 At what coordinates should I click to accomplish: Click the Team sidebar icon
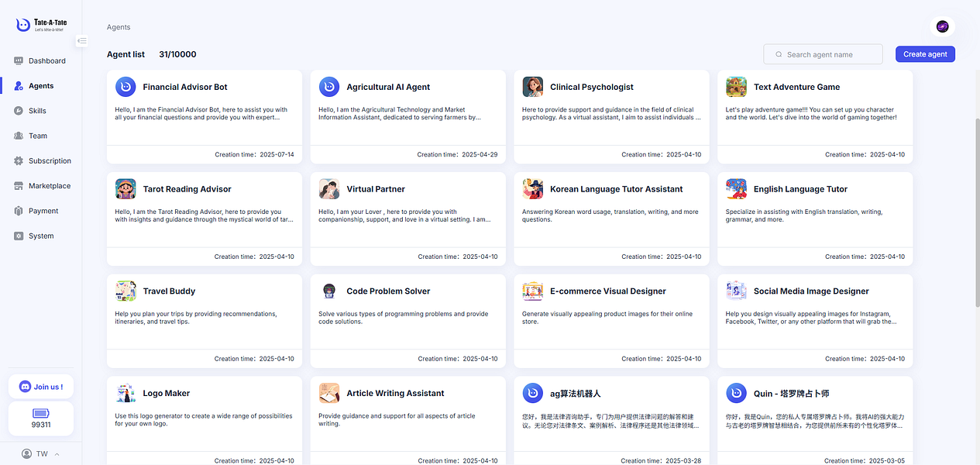click(19, 136)
